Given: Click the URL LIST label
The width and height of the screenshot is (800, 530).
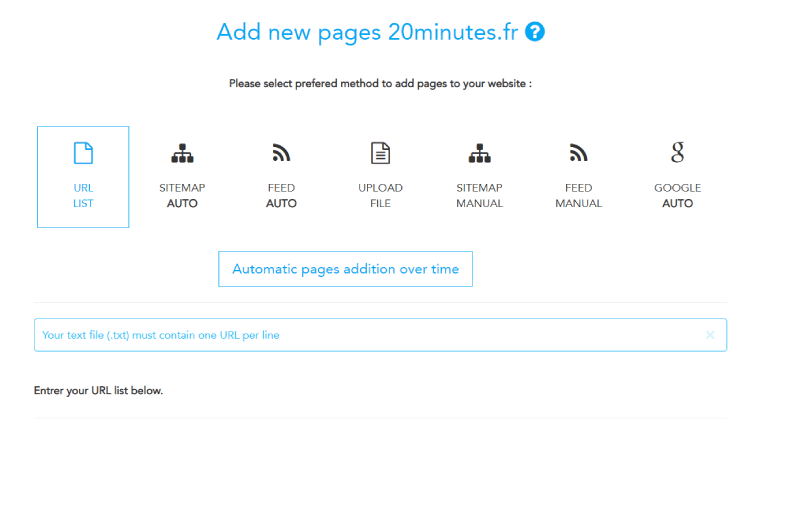Looking at the screenshot, I should [x=83, y=195].
